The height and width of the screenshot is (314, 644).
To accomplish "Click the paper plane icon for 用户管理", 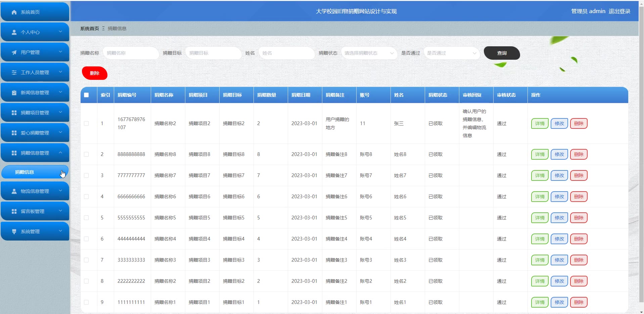I will (14, 52).
